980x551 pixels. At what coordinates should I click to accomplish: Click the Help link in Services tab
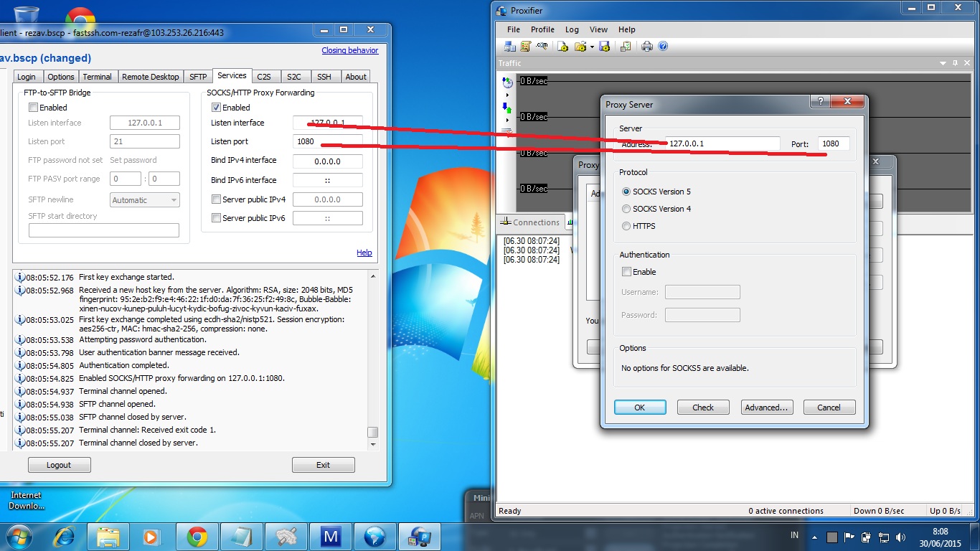(364, 253)
